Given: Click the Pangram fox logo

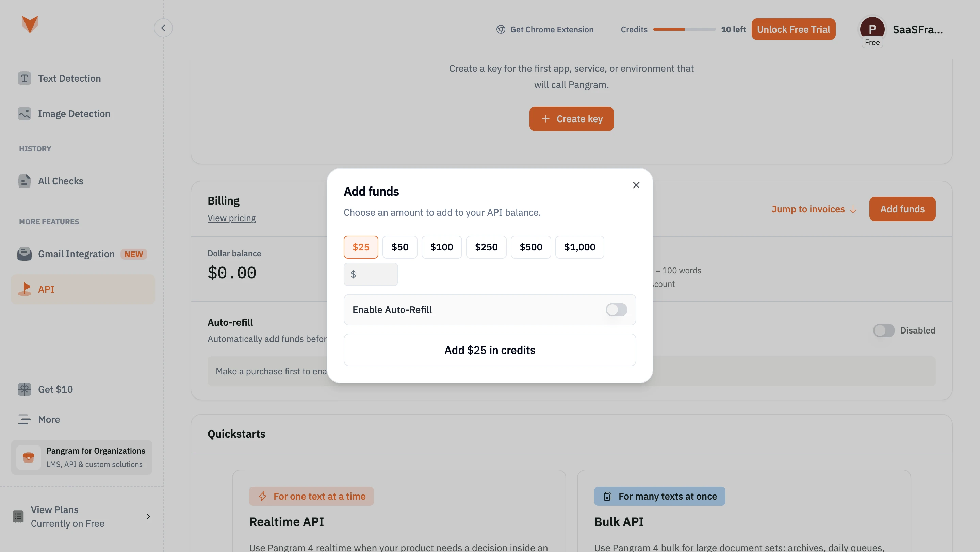Looking at the screenshot, I should click(x=30, y=25).
